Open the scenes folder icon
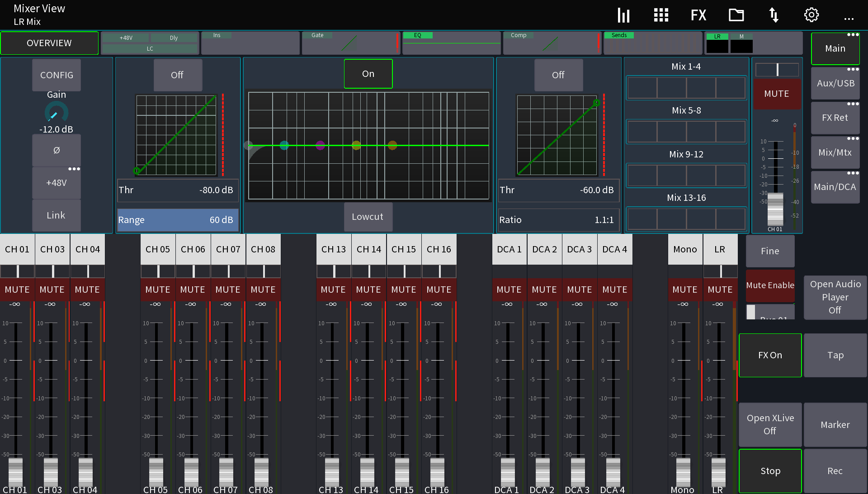 [736, 14]
